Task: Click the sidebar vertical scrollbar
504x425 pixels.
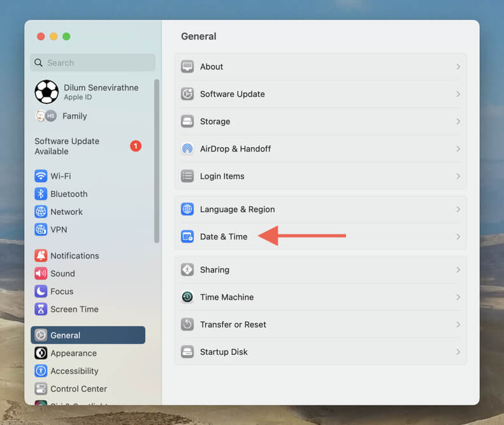Action: pos(157,161)
